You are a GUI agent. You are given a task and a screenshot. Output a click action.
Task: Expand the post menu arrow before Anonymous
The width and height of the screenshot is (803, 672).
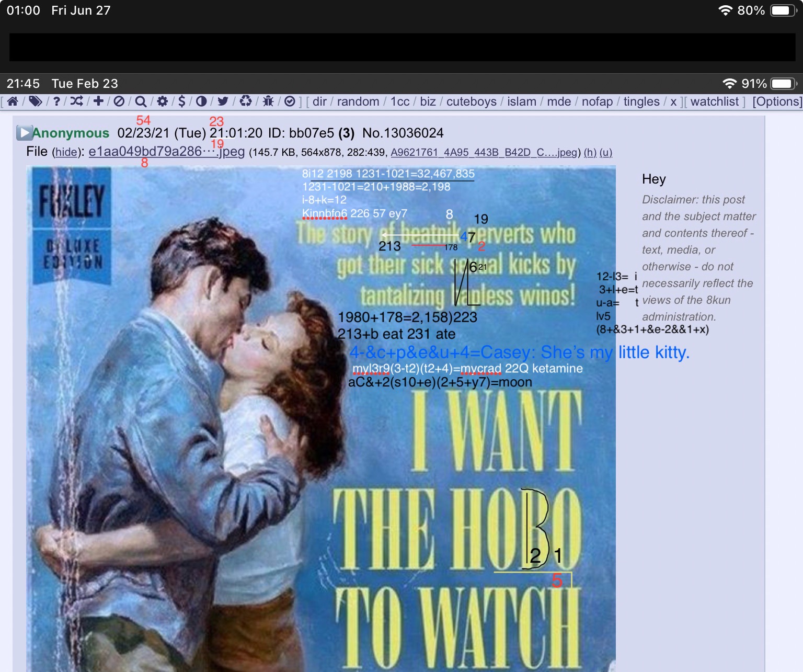click(x=24, y=133)
